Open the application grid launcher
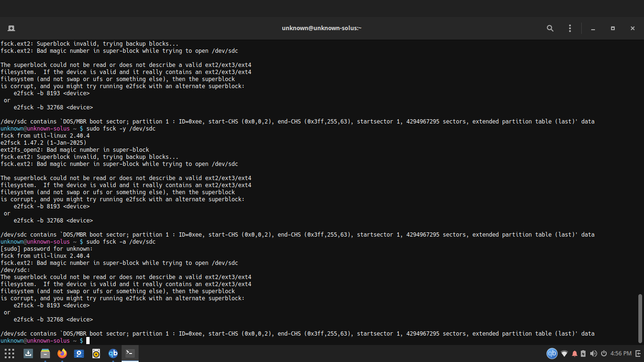The image size is (644, 362). pos(9,353)
